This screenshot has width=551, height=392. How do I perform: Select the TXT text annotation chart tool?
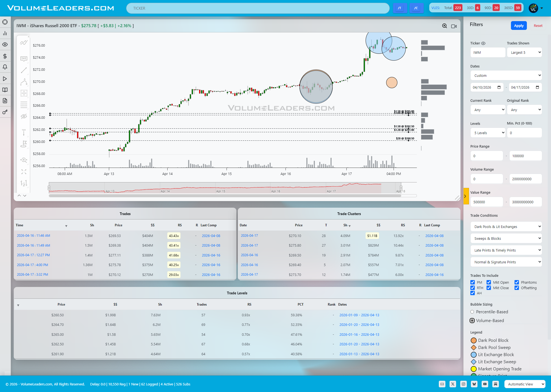tap(24, 58)
